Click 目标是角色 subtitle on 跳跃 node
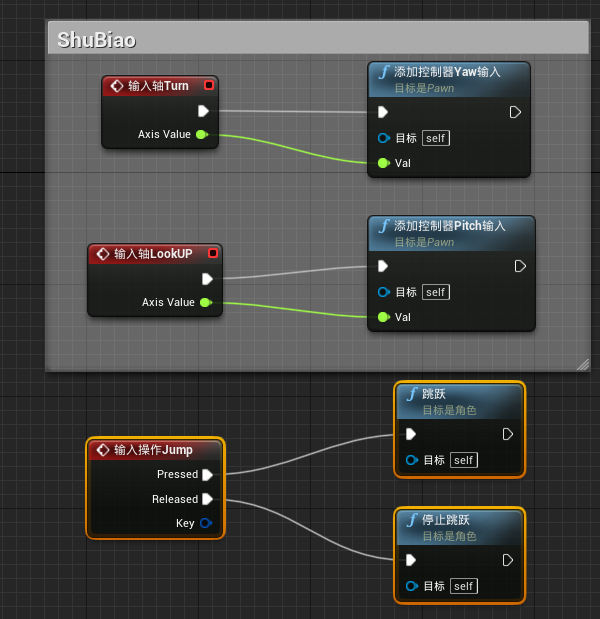This screenshot has width=600, height=619. coord(450,411)
